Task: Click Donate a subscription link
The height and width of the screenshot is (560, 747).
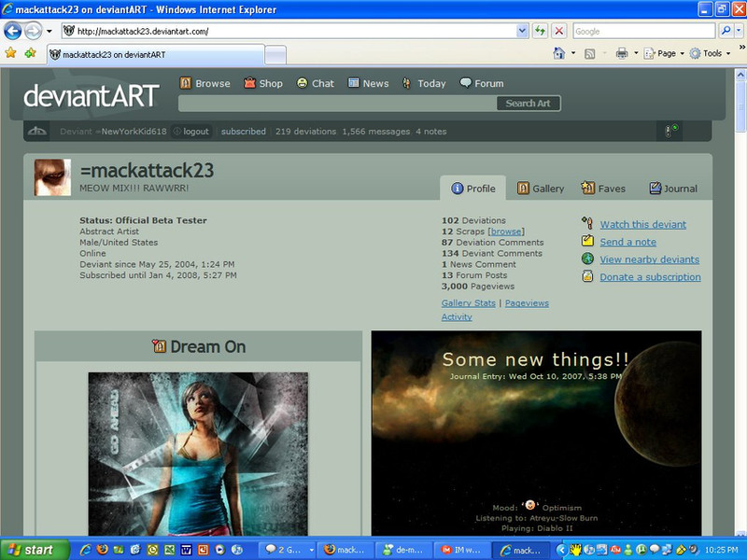Action: pos(650,277)
